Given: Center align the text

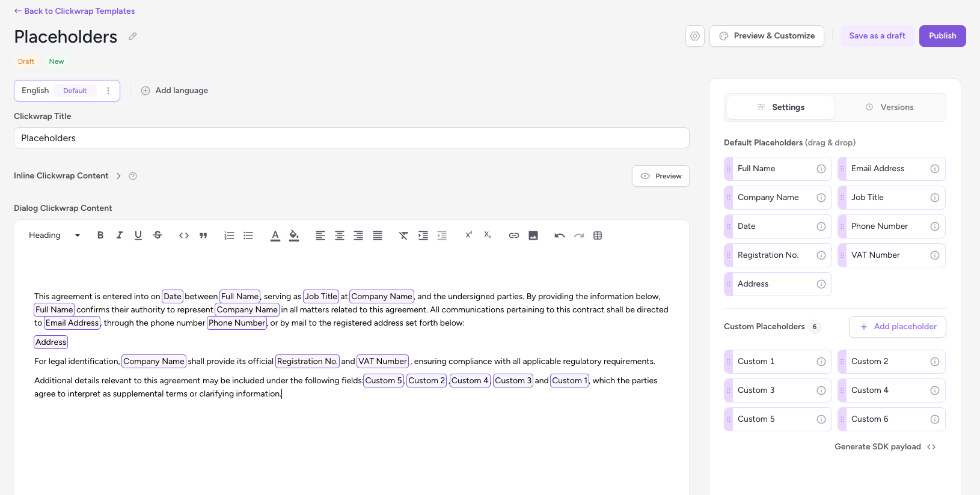Looking at the screenshot, I should point(340,235).
